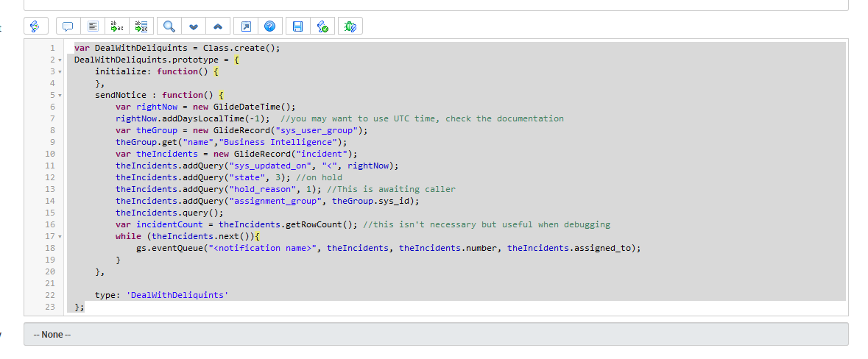
Task: Collapse the sendNotice function at line 5
Action: [x=60, y=95]
